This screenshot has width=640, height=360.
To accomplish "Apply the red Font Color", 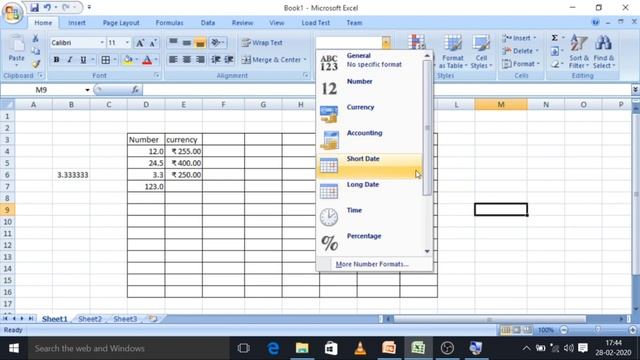I will point(147,60).
